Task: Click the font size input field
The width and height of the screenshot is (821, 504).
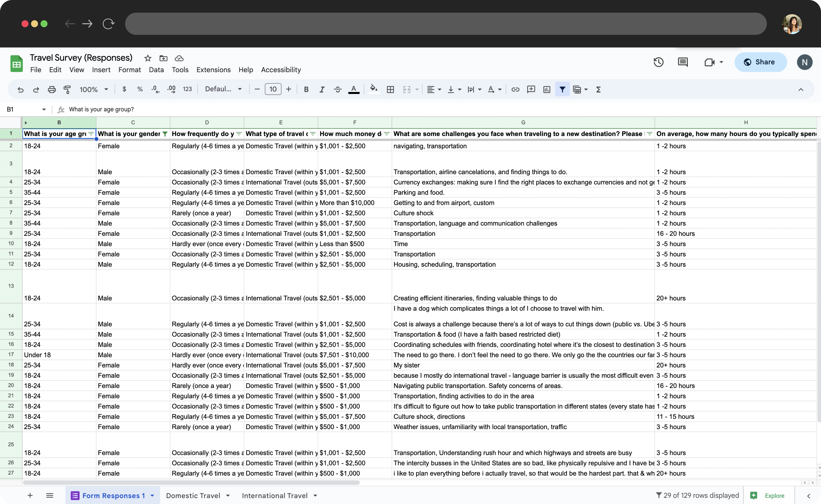Action: [273, 89]
